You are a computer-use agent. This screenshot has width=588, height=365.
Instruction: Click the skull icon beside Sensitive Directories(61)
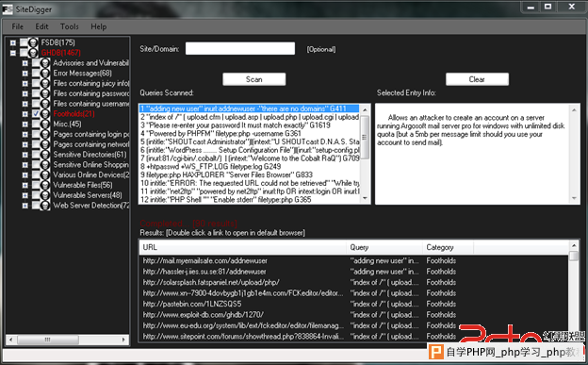(x=45, y=155)
